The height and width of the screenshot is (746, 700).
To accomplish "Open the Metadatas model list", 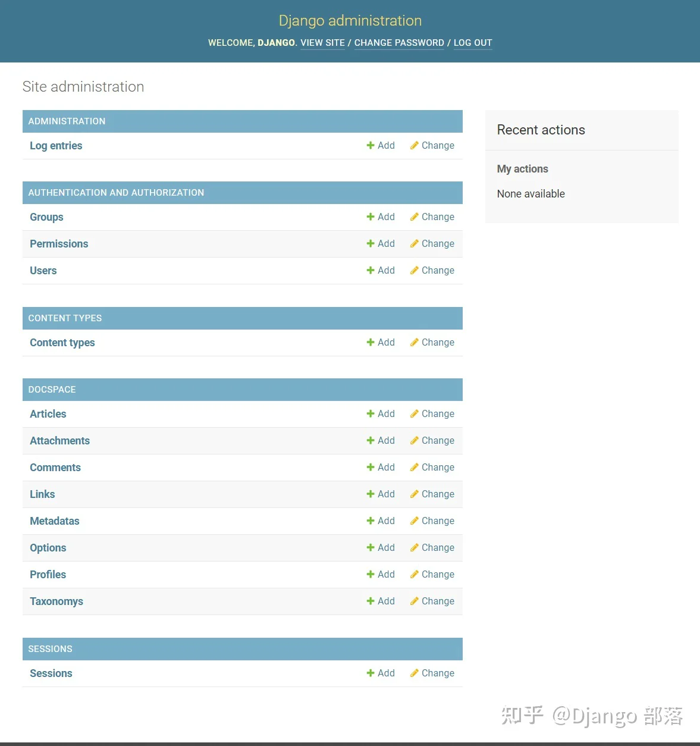I will [55, 521].
